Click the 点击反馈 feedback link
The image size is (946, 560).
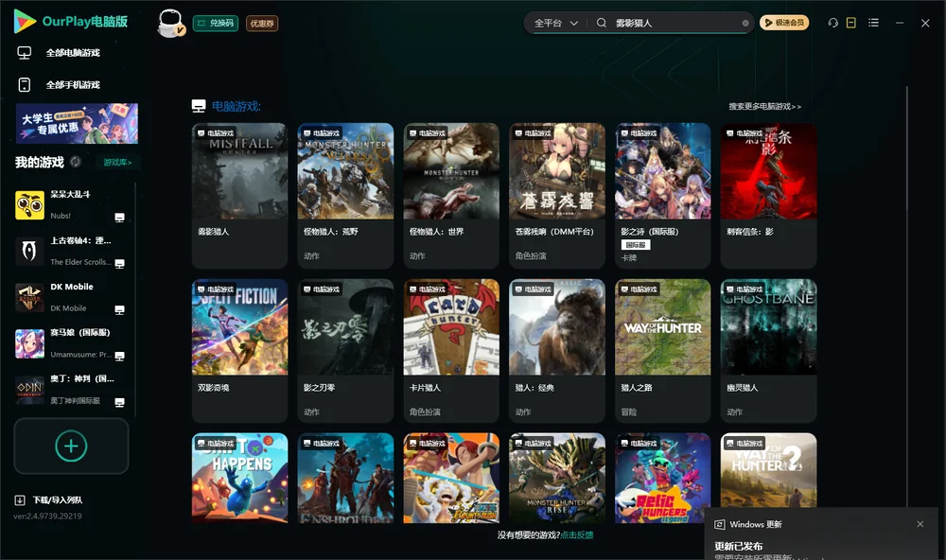(x=577, y=535)
